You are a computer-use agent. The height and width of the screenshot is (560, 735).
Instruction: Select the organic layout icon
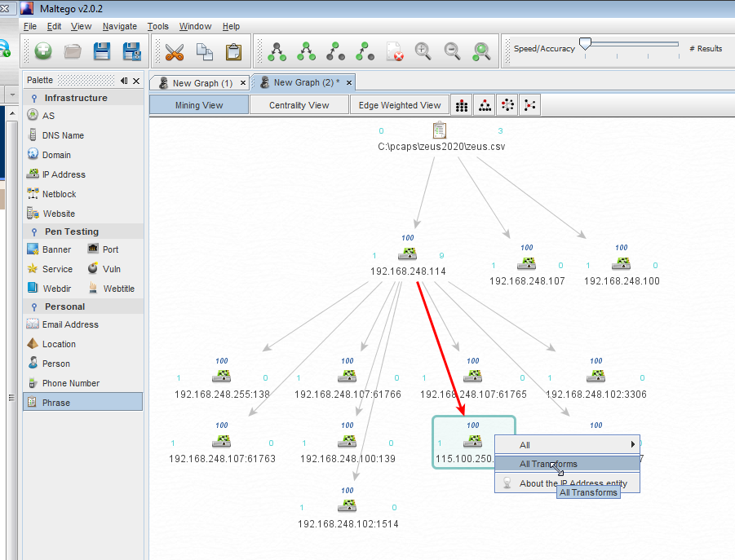pos(529,105)
